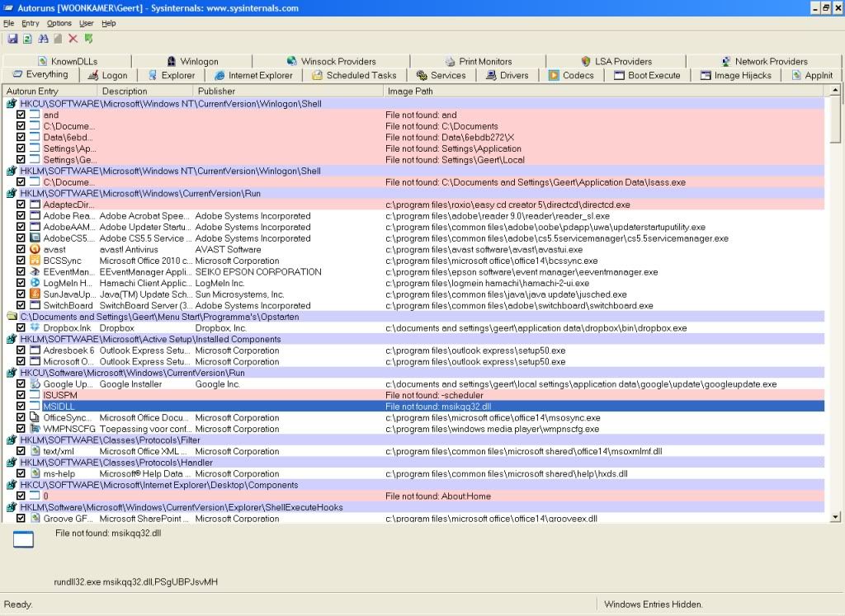845x616 pixels.
Task: Click registry icon of ShellExecuteHooks key
Action: tap(12, 507)
